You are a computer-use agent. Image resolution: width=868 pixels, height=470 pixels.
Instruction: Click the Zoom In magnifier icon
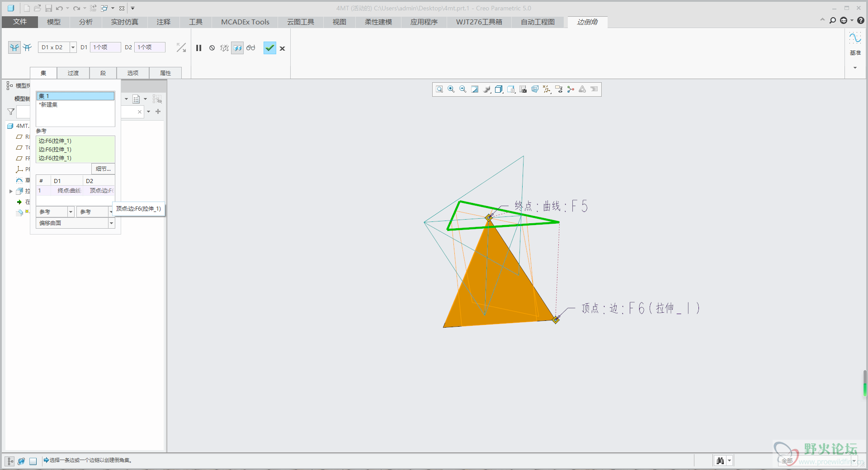point(451,89)
